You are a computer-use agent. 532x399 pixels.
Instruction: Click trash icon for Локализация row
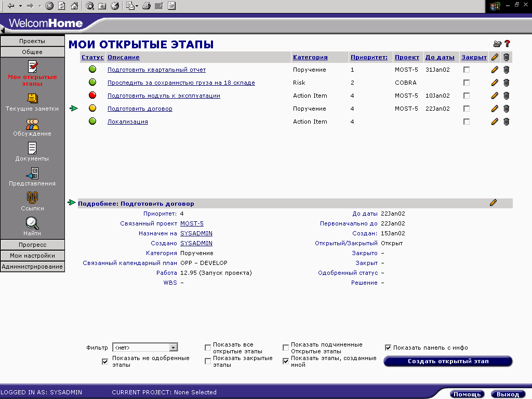pos(506,122)
